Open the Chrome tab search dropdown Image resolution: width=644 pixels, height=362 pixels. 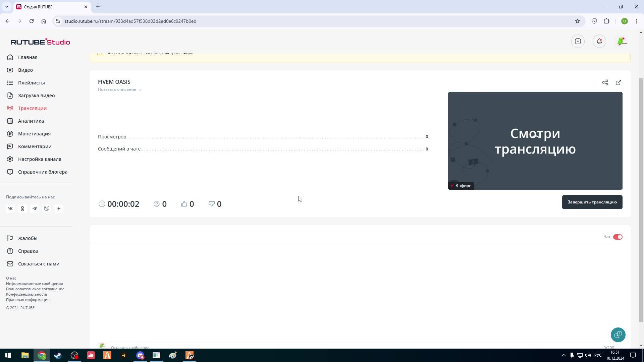click(x=6, y=7)
